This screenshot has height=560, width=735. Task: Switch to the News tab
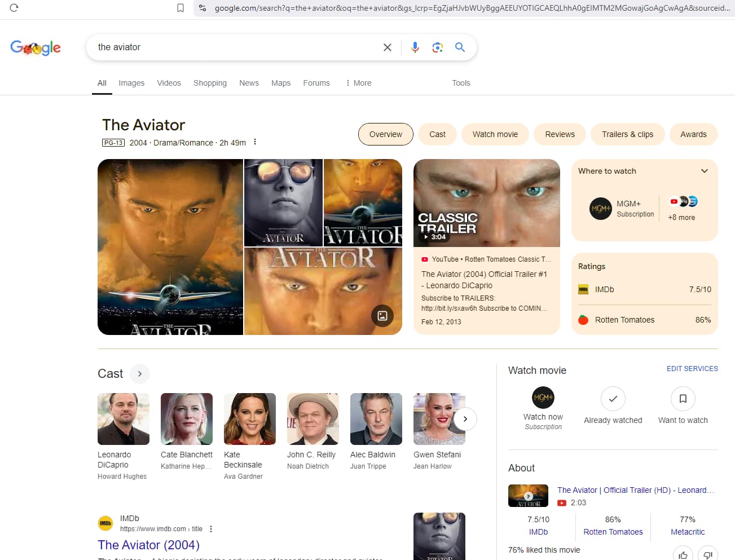point(249,83)
